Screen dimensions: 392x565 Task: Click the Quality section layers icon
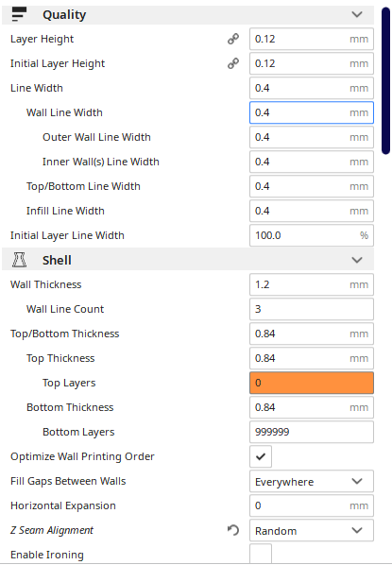pyautogui.click(x=19, y=14)
